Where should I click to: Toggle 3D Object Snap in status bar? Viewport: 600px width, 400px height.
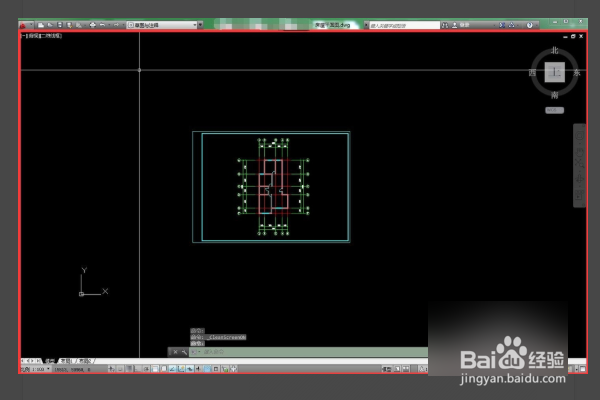[164, 369]
